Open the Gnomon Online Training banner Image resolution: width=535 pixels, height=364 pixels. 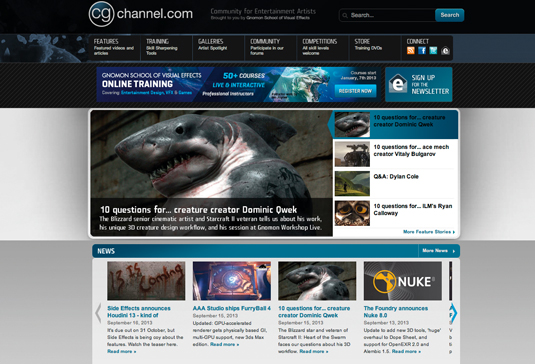pos(238,84)
